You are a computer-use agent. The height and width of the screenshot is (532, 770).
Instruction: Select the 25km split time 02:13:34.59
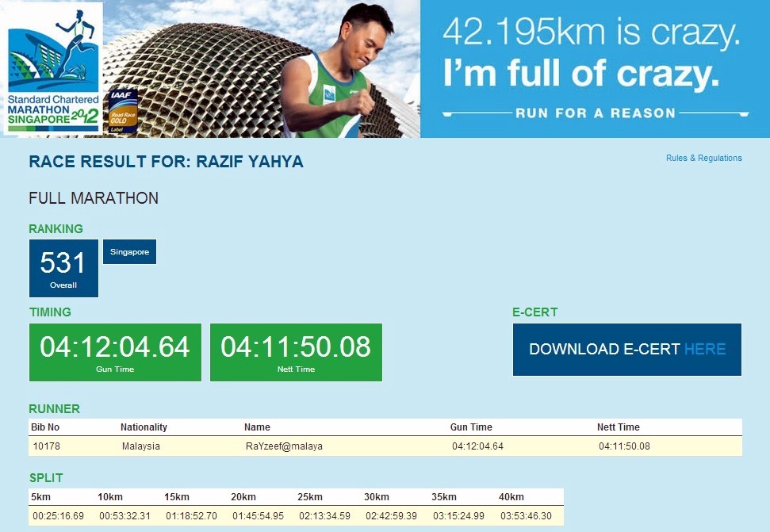click(x=324, y=516)
